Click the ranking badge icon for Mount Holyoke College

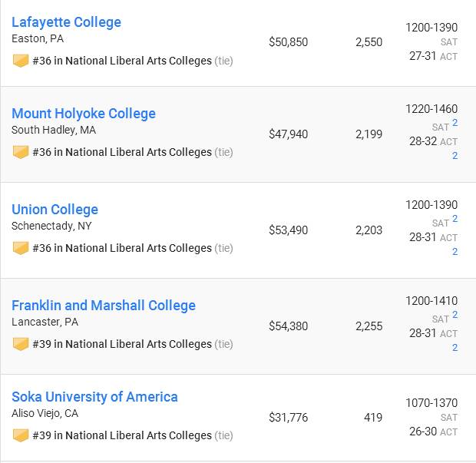point(21,152)
